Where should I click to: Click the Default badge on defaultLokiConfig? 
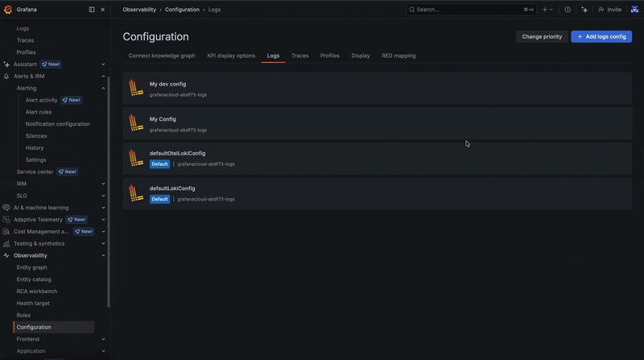159,199
